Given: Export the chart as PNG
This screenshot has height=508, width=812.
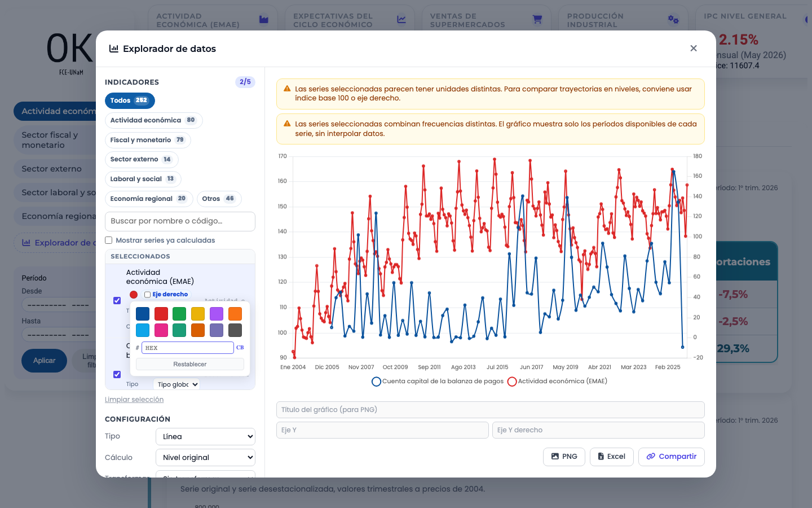Looking at the screenshot, I should click(564, 457).
